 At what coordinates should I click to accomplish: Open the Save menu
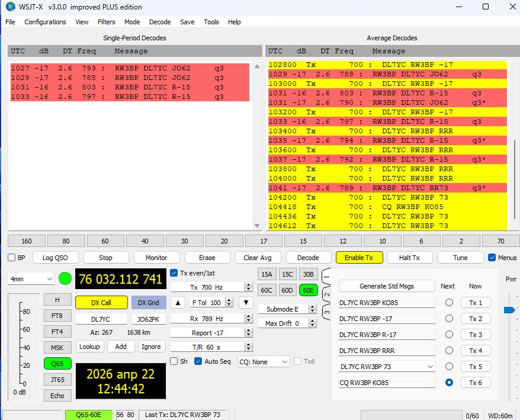tap(187, 22)
